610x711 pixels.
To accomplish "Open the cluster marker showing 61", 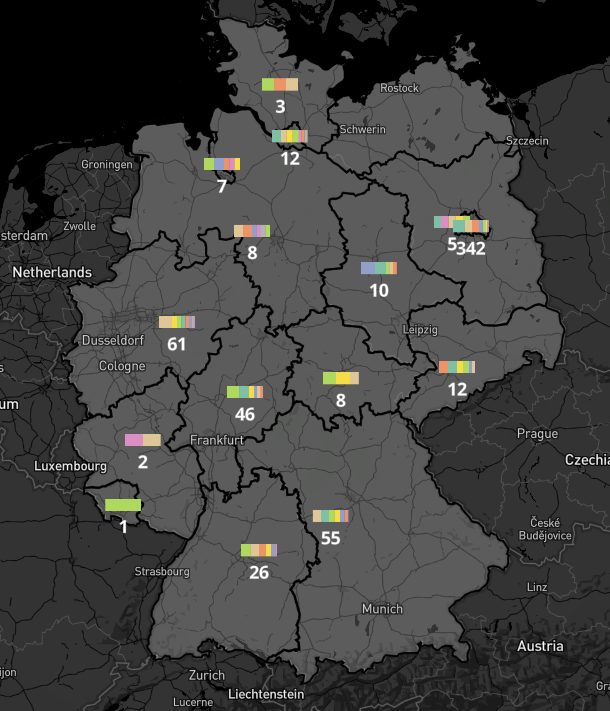I will coord(177,343).
